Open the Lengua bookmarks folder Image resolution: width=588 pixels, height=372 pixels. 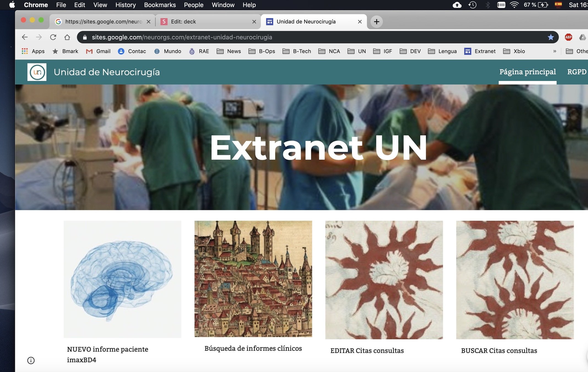tap(442, 51)
